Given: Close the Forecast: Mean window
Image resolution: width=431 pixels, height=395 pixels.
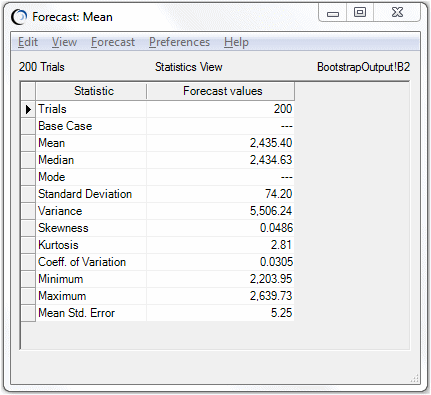Looking at the screenshot, I should click(x=397, y=13).
